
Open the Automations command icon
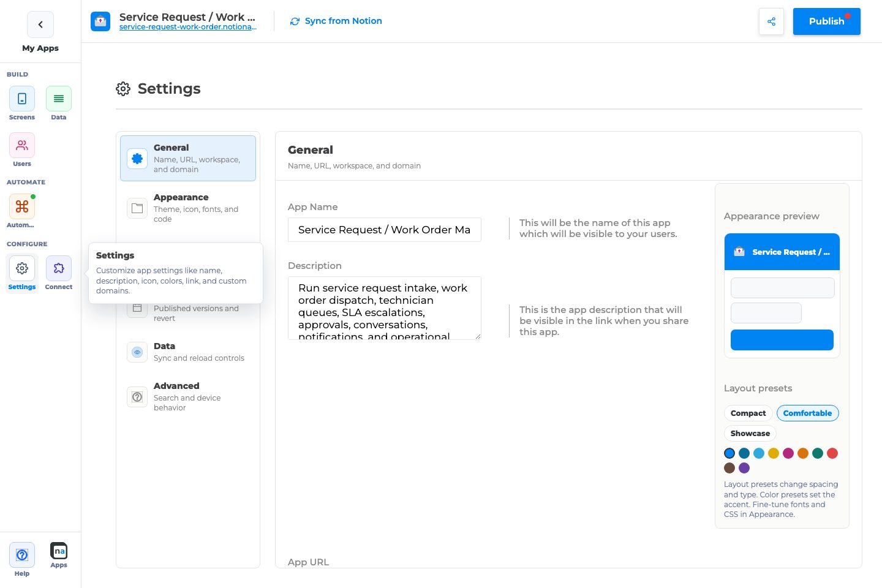click(22, 206)
